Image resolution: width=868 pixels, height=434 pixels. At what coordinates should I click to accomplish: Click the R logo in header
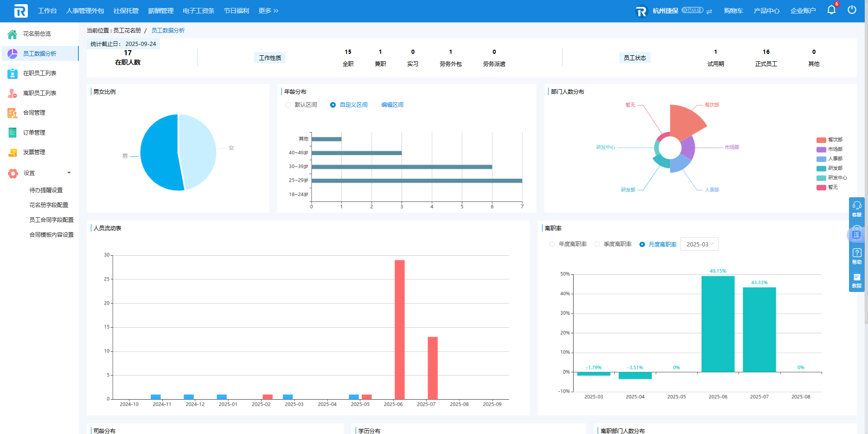21,11
